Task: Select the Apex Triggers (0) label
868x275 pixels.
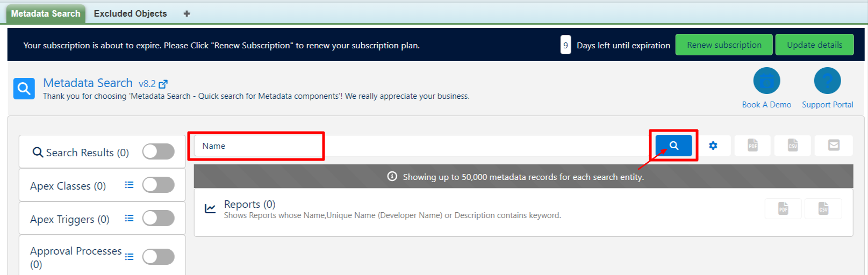Action: (70, 219)
